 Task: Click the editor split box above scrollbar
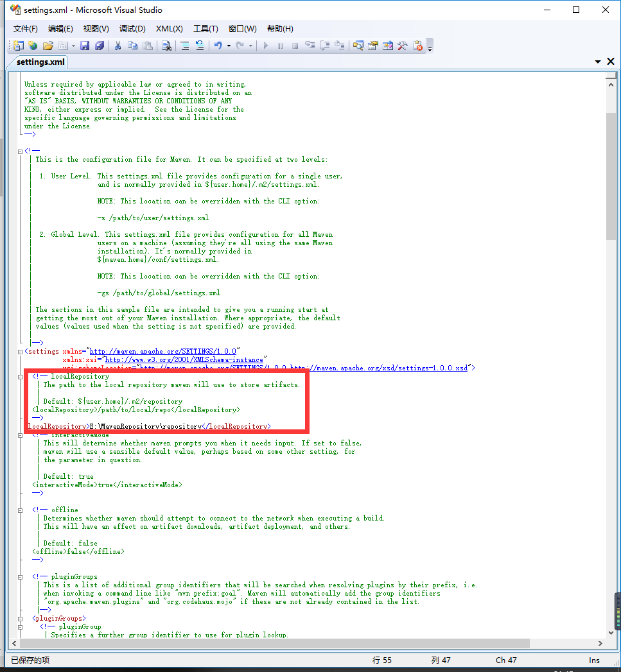pos(611,76)
